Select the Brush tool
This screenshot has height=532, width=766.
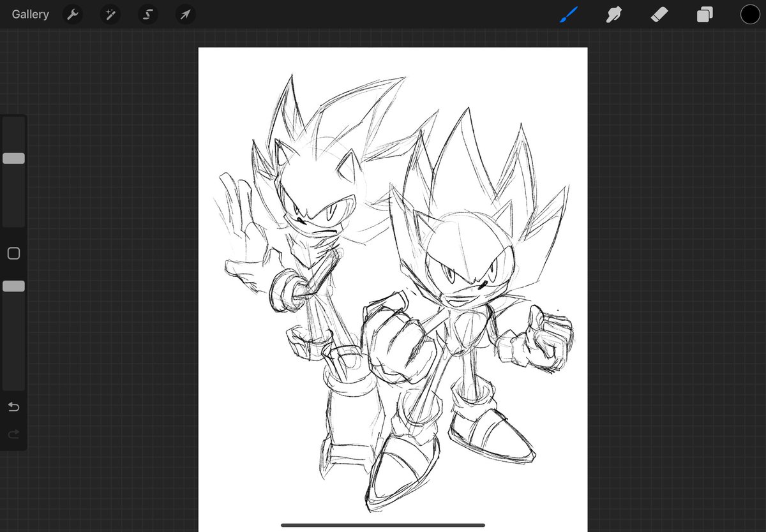568,14
